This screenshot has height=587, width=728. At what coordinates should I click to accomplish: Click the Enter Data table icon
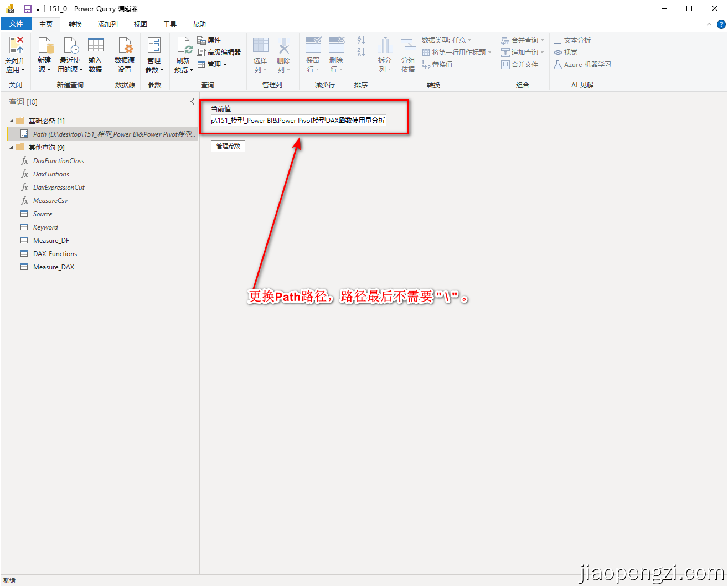tap(96, 45)
